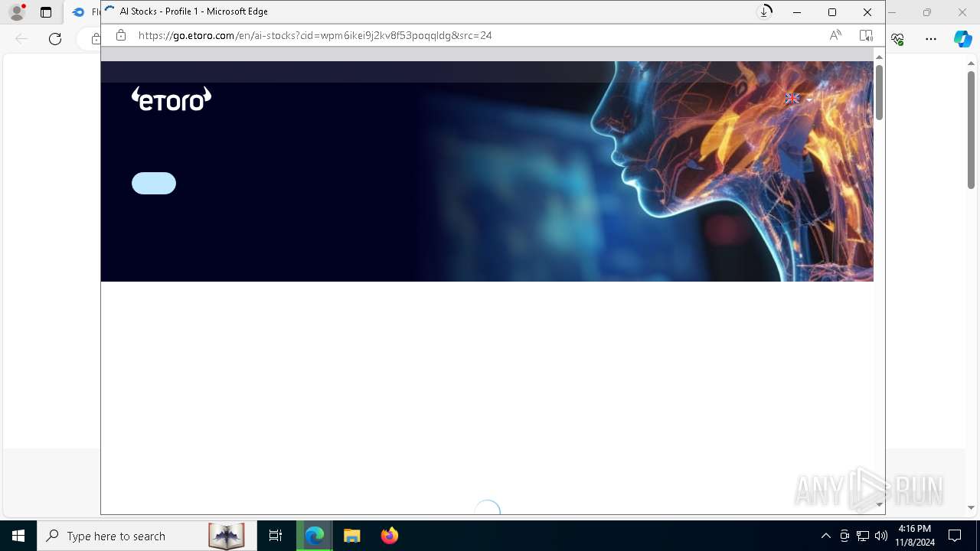This screenshot has width=980, height=551.
Task: Open the Immersive Reader icon in address bar
Action: pyautogui.click(x=866, y=35)
